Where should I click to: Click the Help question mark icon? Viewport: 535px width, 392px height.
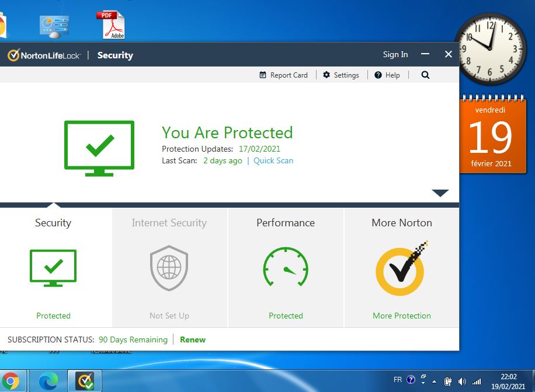(x=378, y=75)
